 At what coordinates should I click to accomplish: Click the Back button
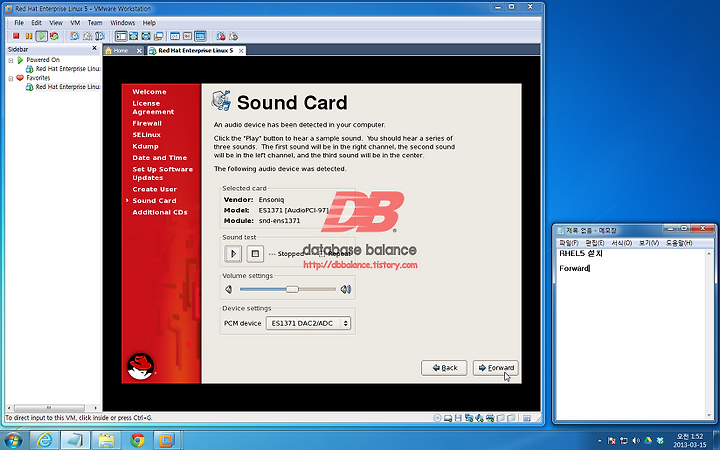(444, 368)
